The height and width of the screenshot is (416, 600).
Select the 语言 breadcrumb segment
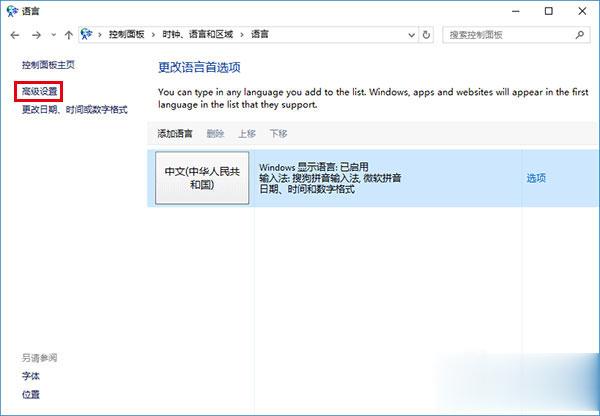260,34
